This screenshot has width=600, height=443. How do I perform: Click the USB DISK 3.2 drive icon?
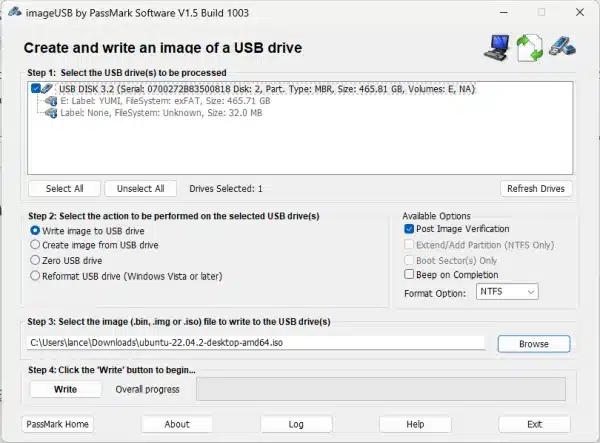click(47, 89)
